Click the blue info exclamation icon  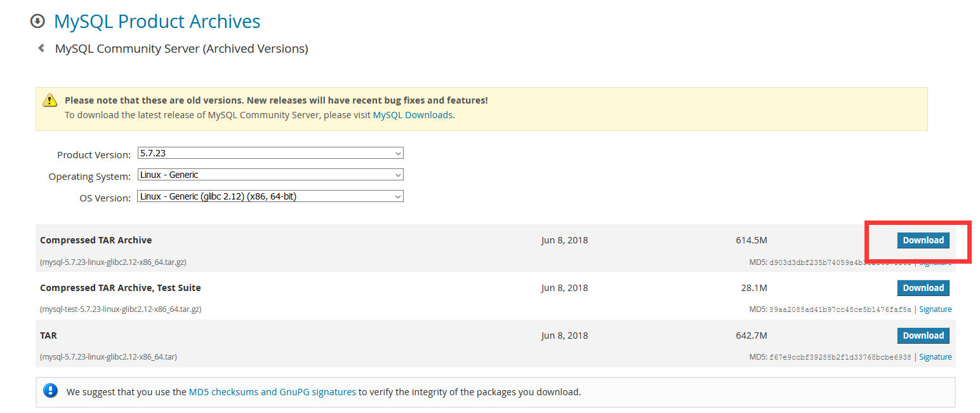click(50, 391)
